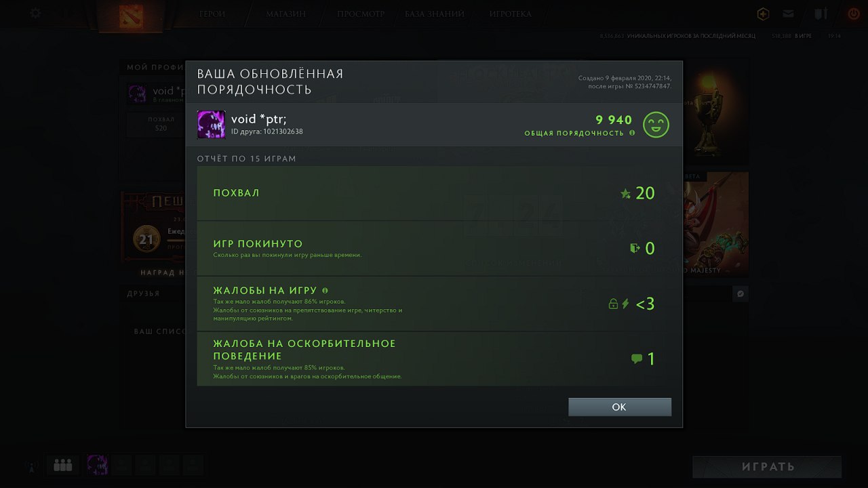The height and width of the screenshot is (488, 868).
Task: Click the red power quit icon
Action: coord(853,13)
